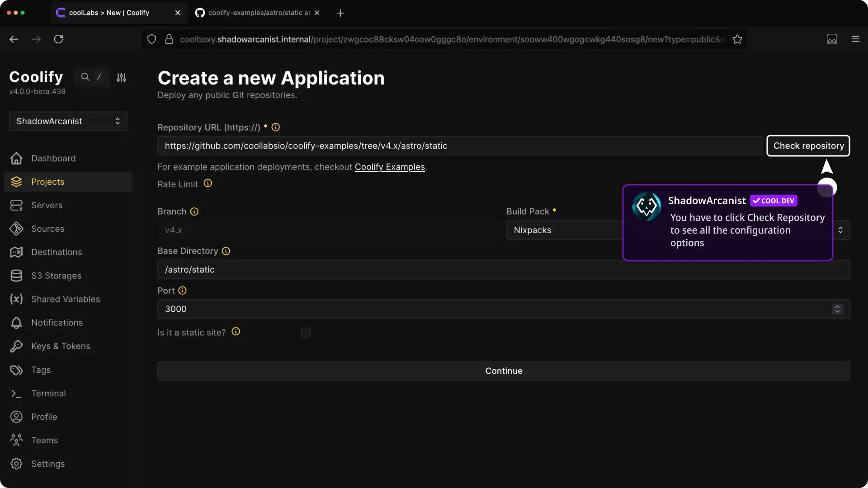Open the Terminal sidebar entry

coord(48,394)
